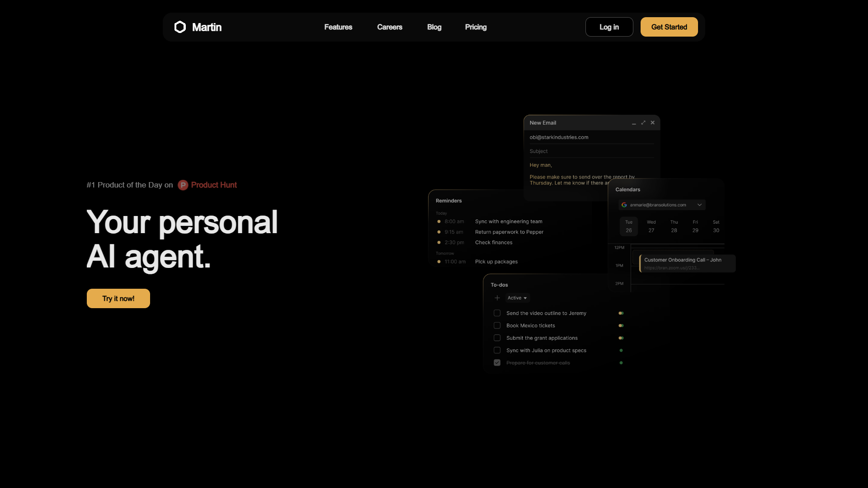Select Thu 28 in the calendar

pos(674,227)
